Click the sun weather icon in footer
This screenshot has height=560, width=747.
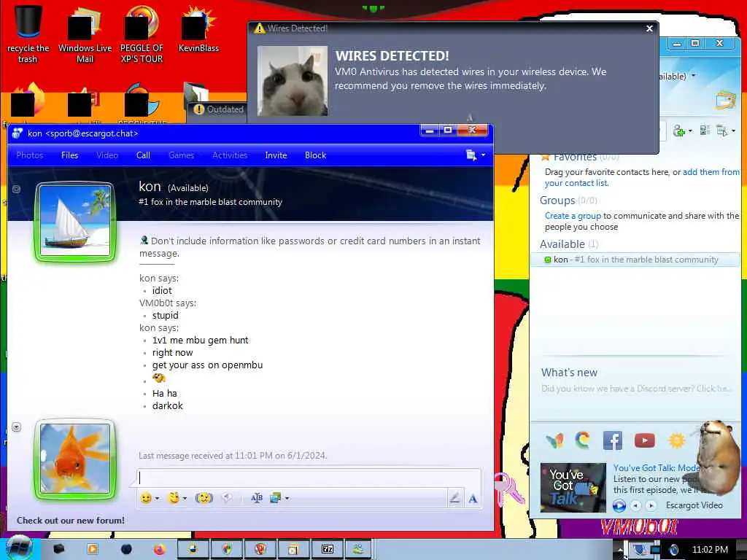(x=676, y=440)
